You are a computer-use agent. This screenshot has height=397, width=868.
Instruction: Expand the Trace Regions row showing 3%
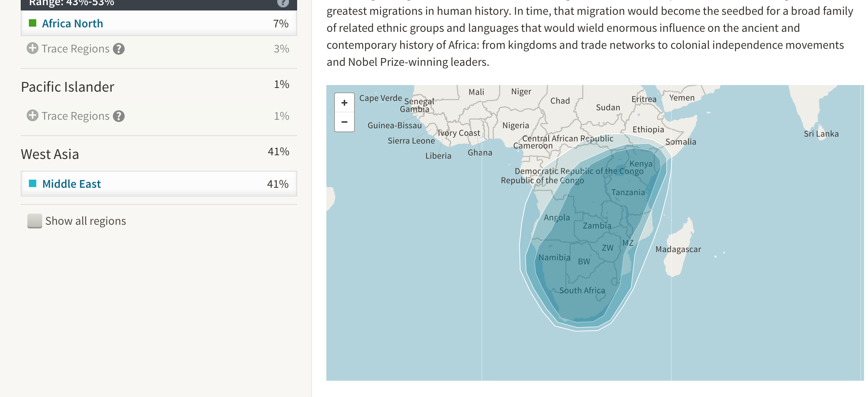click(x=75, y=49)
